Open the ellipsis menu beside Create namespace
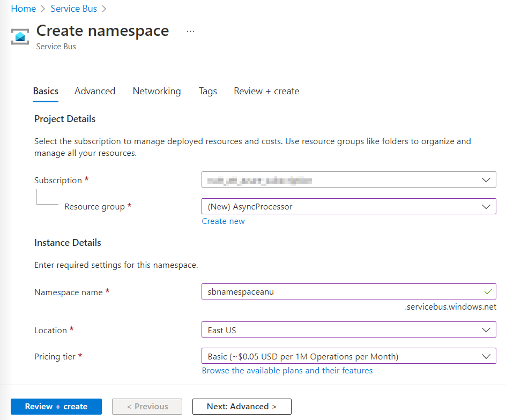Viewport: 506px width, 420px height. 190,31
